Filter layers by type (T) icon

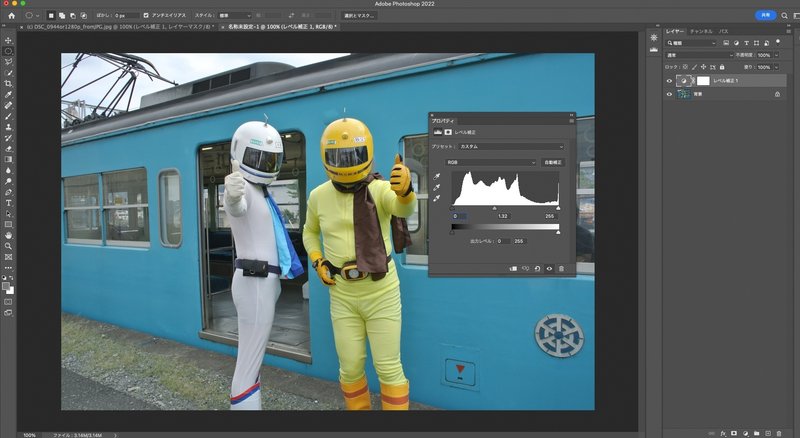click(x=746, y=43)
